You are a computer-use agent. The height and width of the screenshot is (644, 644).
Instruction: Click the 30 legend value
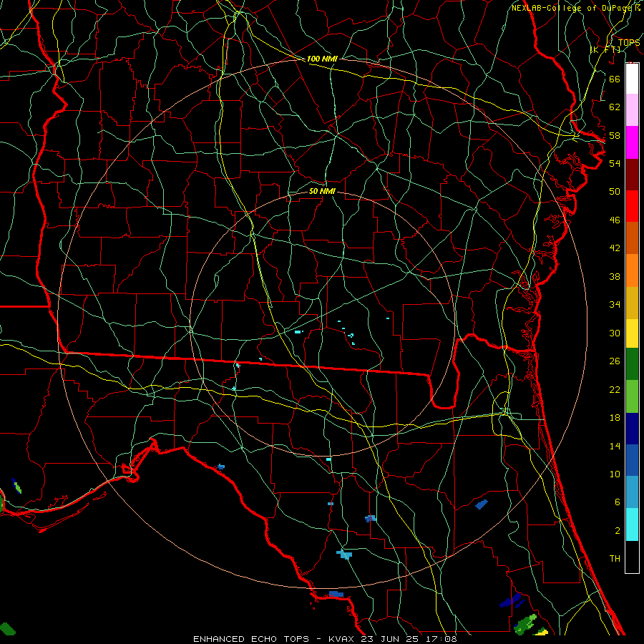tap(615, 333)
